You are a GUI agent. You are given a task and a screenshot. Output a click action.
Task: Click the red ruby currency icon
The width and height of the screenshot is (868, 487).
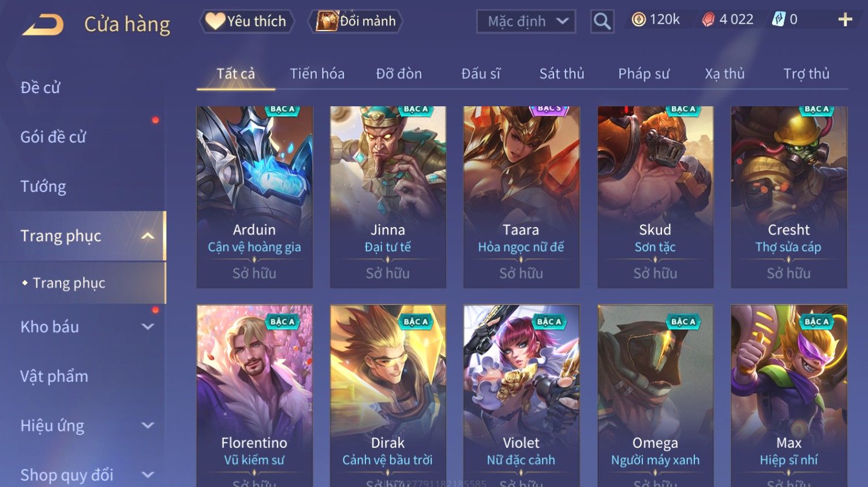coord(708,20)
